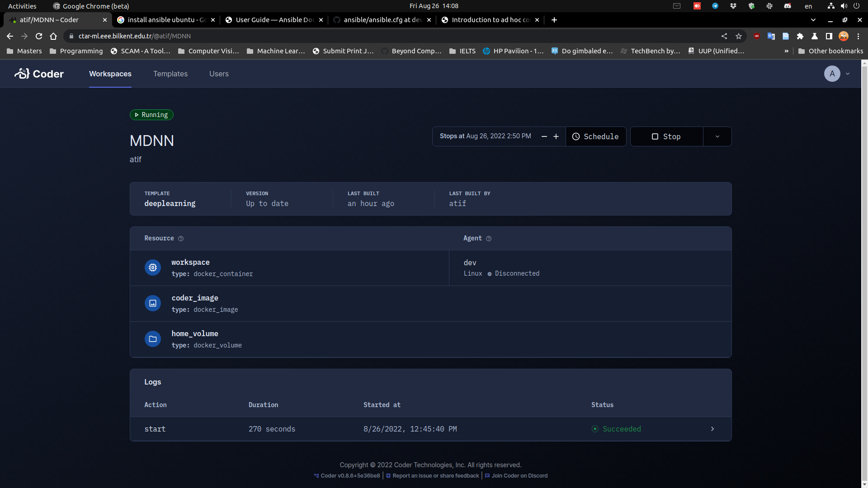This screenshot has height=488, width=868.
Task: Open the Programming bookmark folder
Action: point(76,51)
